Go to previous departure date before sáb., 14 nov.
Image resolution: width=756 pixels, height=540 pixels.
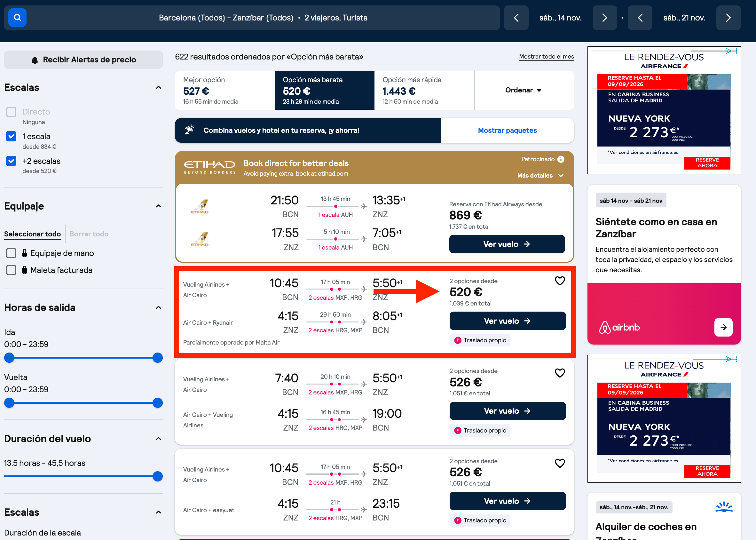coord(516,18)
